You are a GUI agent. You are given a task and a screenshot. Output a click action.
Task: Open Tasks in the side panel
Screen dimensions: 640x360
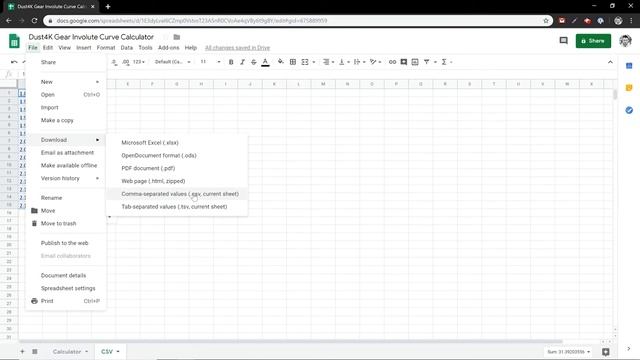pos(629,110)
